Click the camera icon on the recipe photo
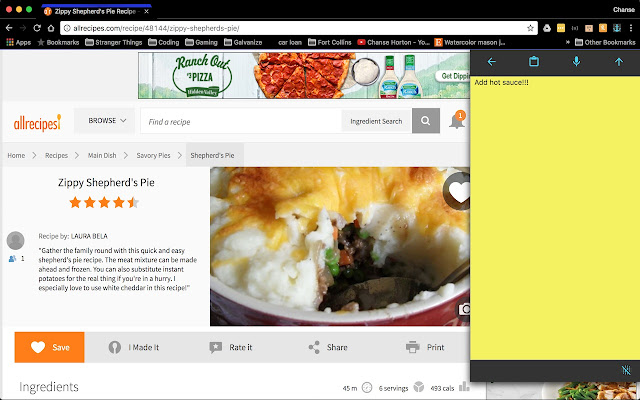Screen dimensions: 640x400 click(464, 309)
